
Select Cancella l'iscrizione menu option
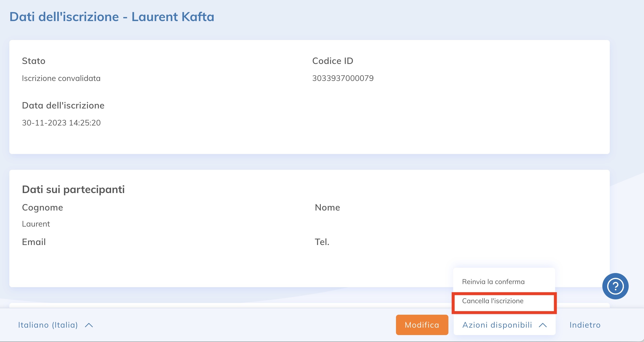coord(492,301)
